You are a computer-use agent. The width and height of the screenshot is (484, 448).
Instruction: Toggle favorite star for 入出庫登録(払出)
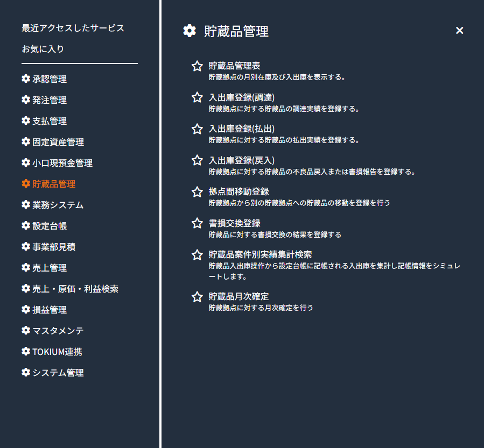point(197,129)
